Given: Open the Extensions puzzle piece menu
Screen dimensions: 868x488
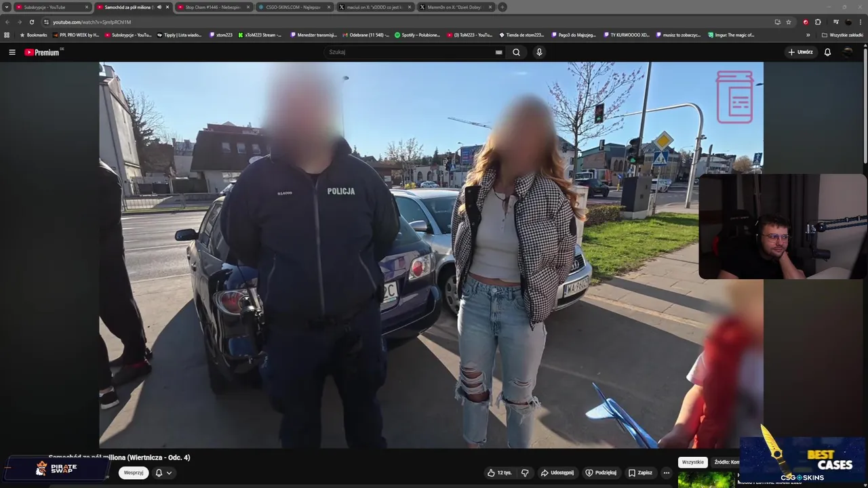Looking at the screenshot, I should point(818,22).
